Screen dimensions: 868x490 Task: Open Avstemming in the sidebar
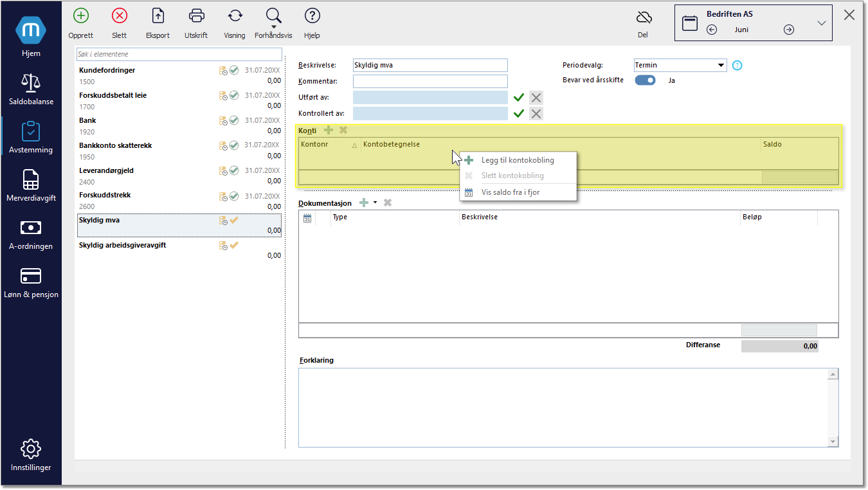click(x=31, y=137)
